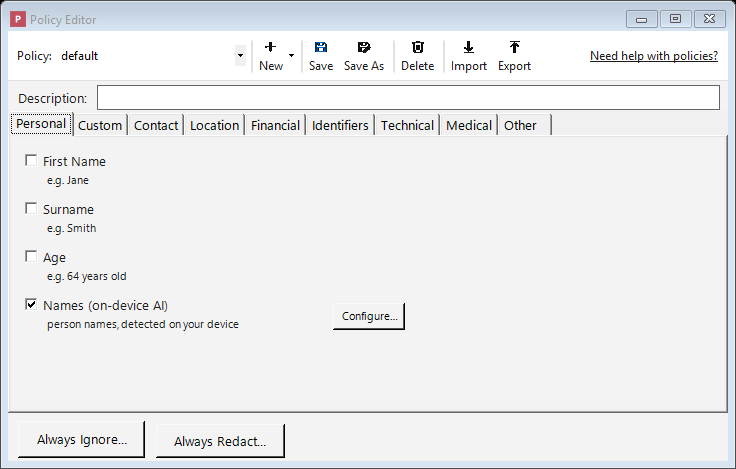Uncheck Names (on-device AI)
The width and height of the screenshot is (736, 469).
pos(31,304)
